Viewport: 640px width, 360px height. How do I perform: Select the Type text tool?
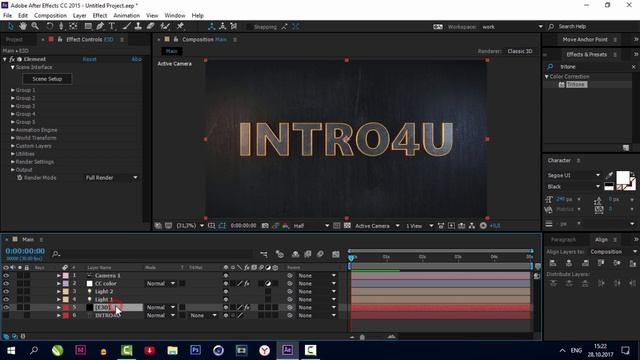coord(112,27)
